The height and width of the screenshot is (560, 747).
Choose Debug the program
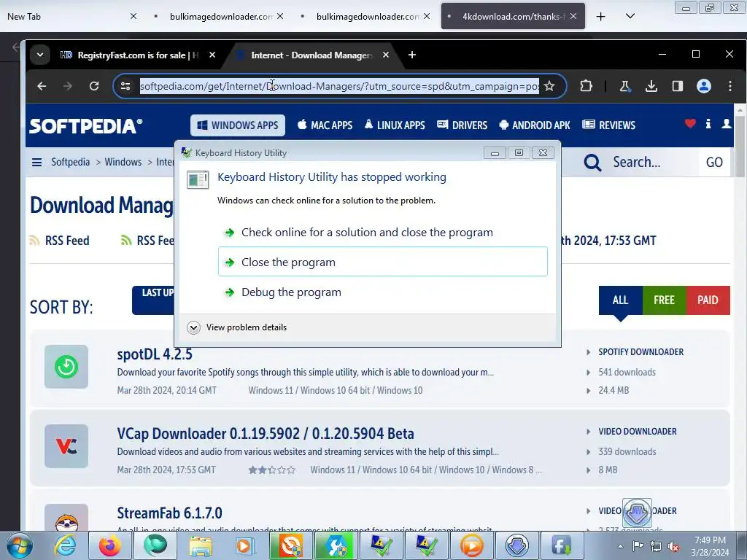[x=382, y=292]
